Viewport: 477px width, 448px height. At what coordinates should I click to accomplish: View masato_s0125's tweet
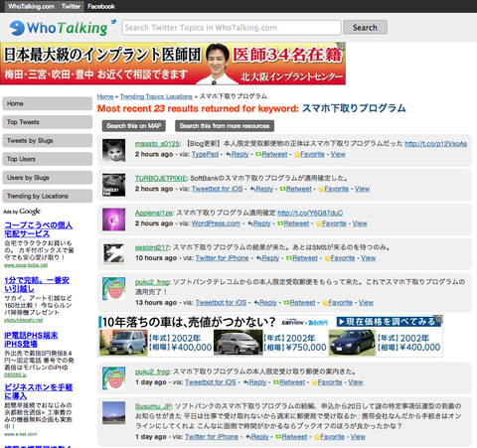click(x=338, y=154)
